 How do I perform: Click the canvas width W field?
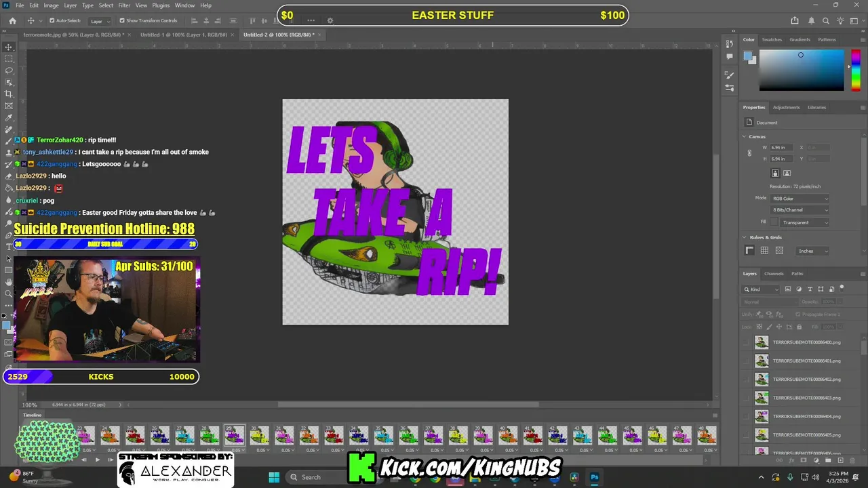click(781, 147)
